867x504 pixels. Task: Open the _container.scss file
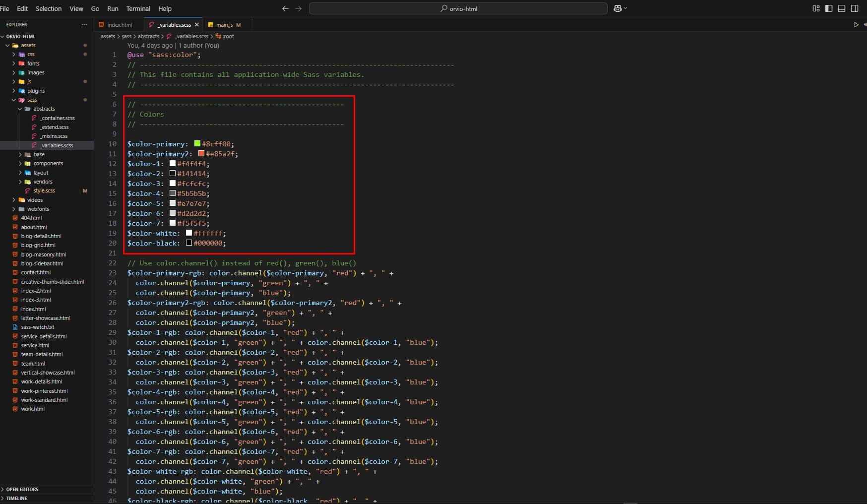coord(57,118)
